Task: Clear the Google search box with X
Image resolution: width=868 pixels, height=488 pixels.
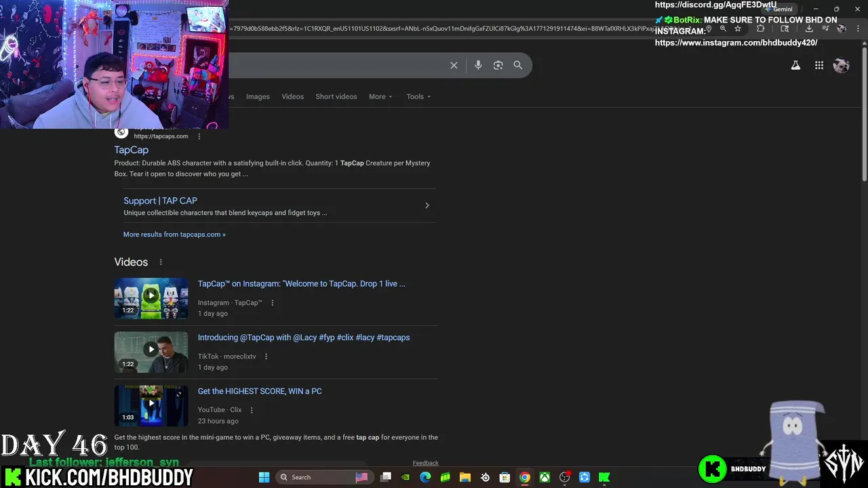Action: [x=454, y=65]
